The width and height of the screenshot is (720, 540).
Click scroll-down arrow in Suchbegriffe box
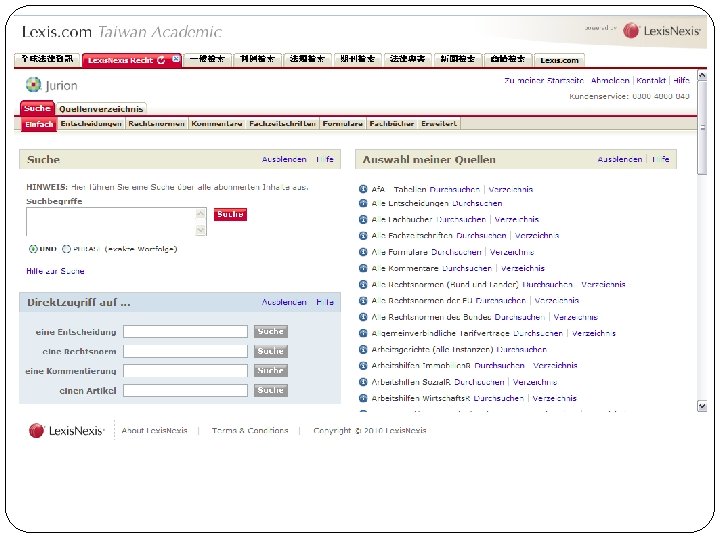pyautogui.click(x=201, y=230)
